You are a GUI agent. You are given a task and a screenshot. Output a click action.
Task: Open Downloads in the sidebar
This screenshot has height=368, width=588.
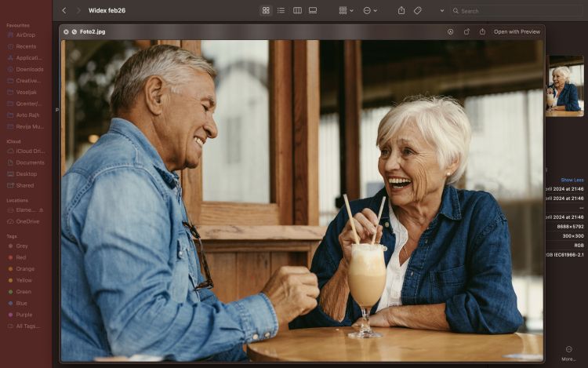(30, 69)
